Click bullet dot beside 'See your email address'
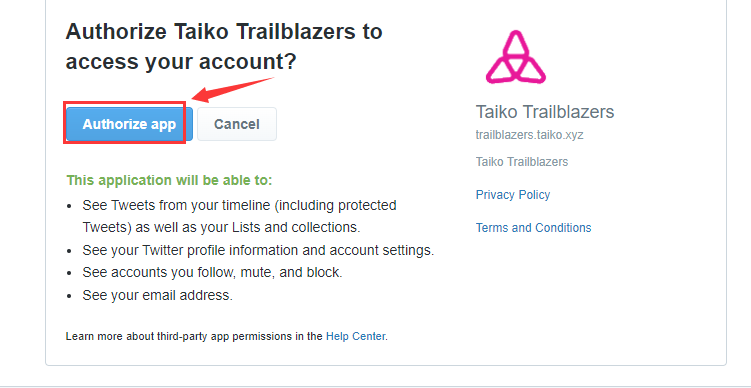 click(69, 296)
